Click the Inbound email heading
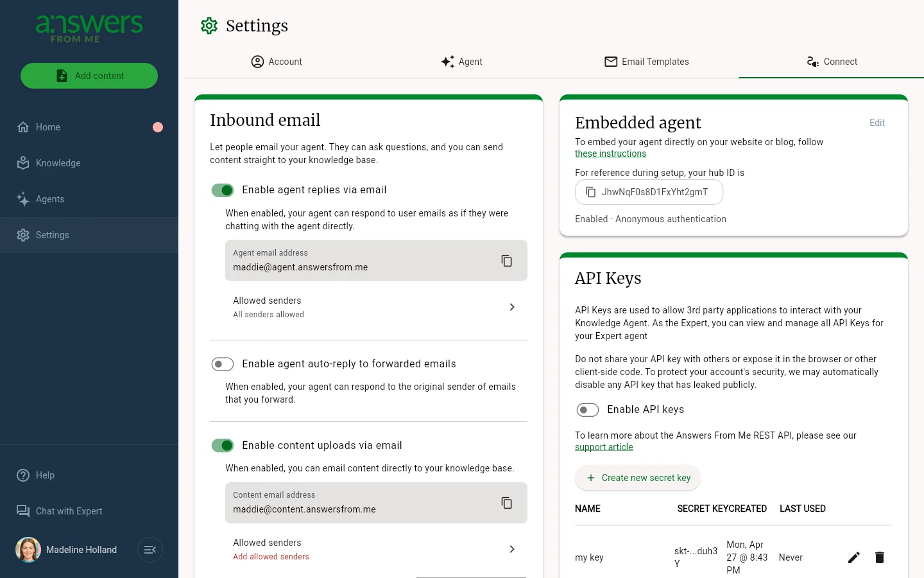924x578 pixels. coord(265,120)
